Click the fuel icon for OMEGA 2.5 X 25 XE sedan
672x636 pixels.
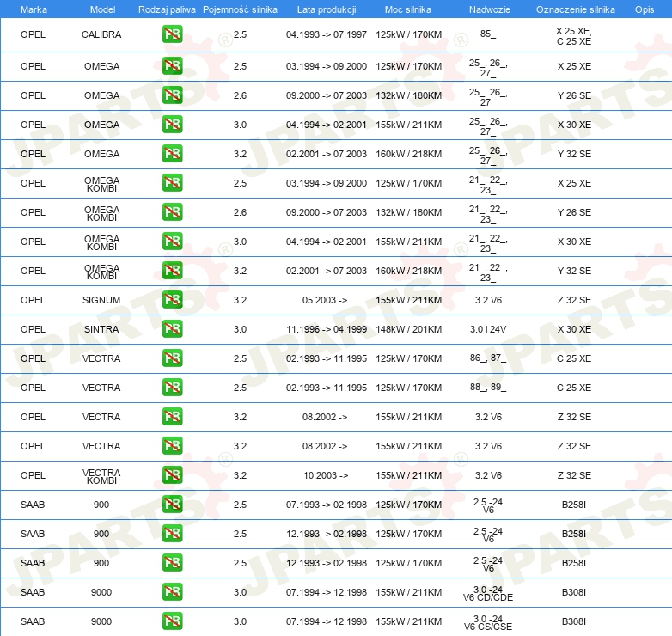(x=172, y=65)
